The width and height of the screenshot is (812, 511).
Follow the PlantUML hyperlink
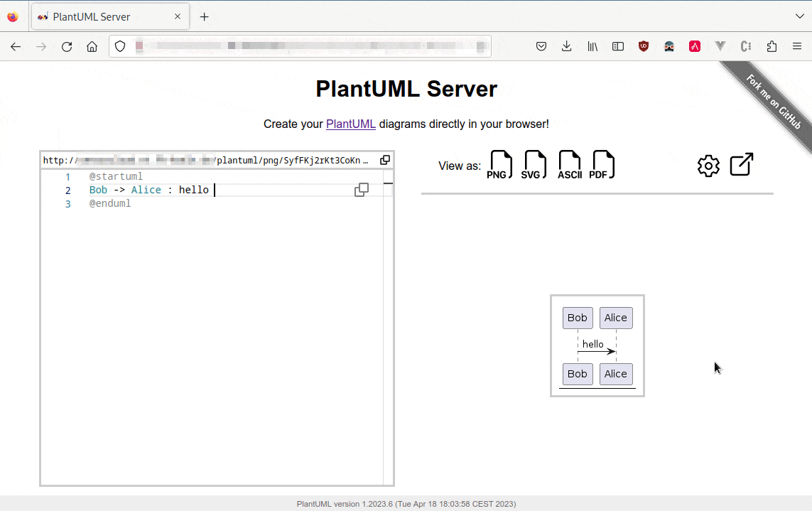pyautogui.click(x=351, y=124)
